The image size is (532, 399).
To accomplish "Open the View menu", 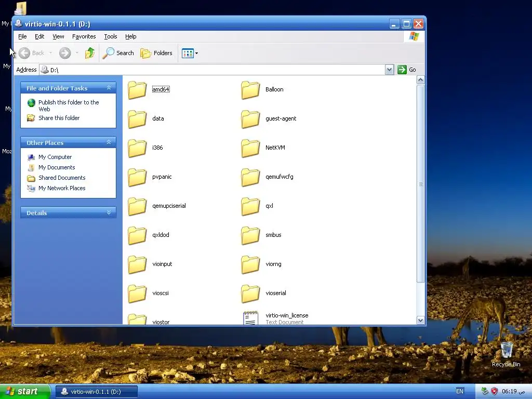I will [x=58, y=36].
